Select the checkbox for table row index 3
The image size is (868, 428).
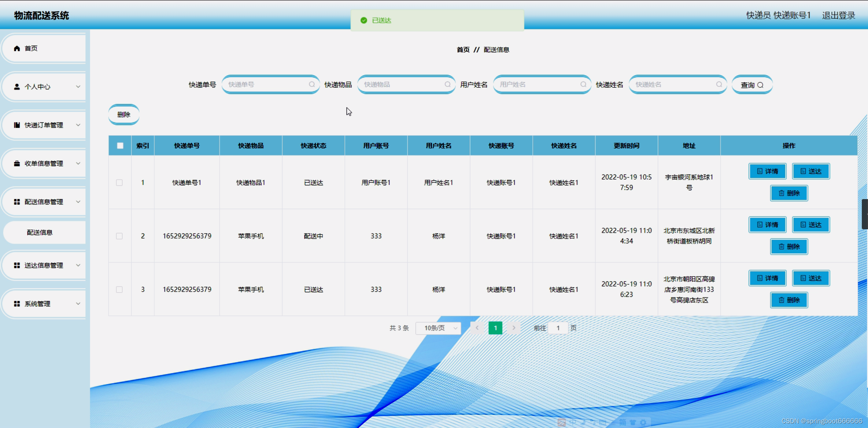[119, 290]
